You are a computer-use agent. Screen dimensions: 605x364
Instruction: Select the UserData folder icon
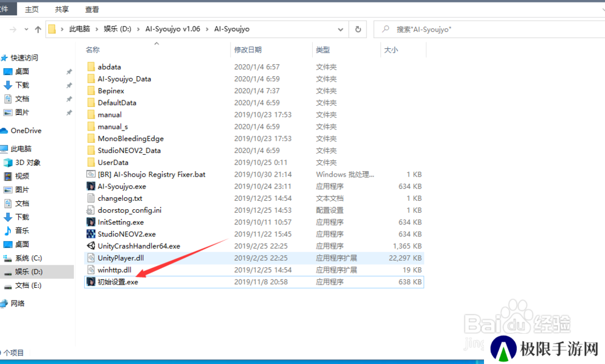coord(91,162)
